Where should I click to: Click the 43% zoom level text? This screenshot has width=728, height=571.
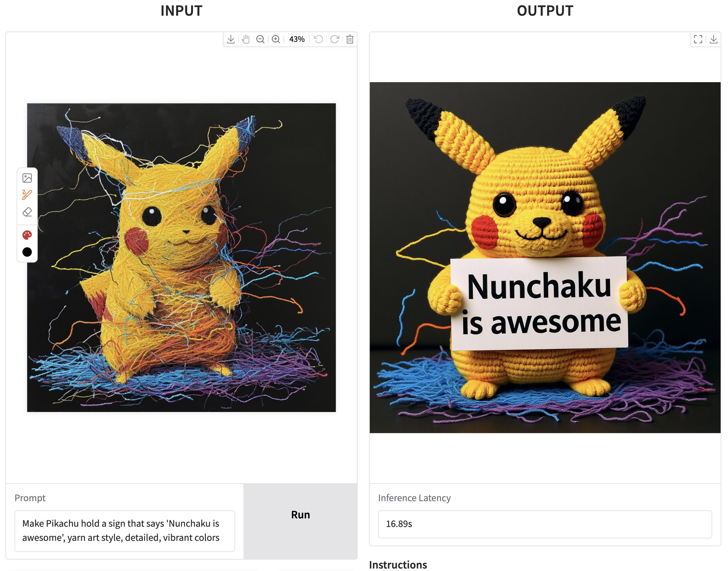[x=297, y=39]
